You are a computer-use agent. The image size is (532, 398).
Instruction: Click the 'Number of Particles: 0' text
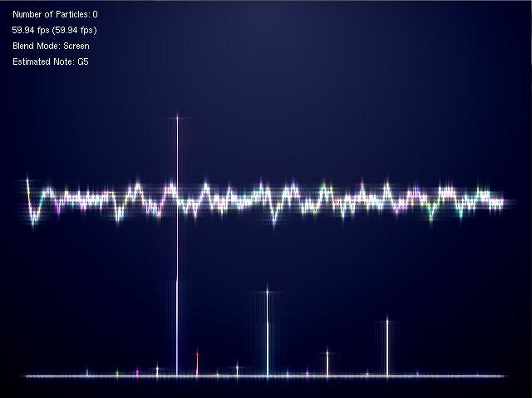pyautogui.click(x=55, y=14)
